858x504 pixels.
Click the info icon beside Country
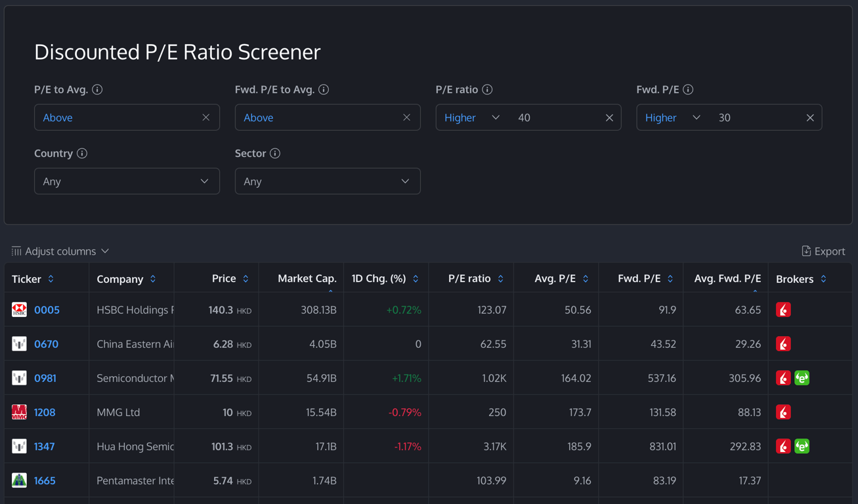(82, 153)
